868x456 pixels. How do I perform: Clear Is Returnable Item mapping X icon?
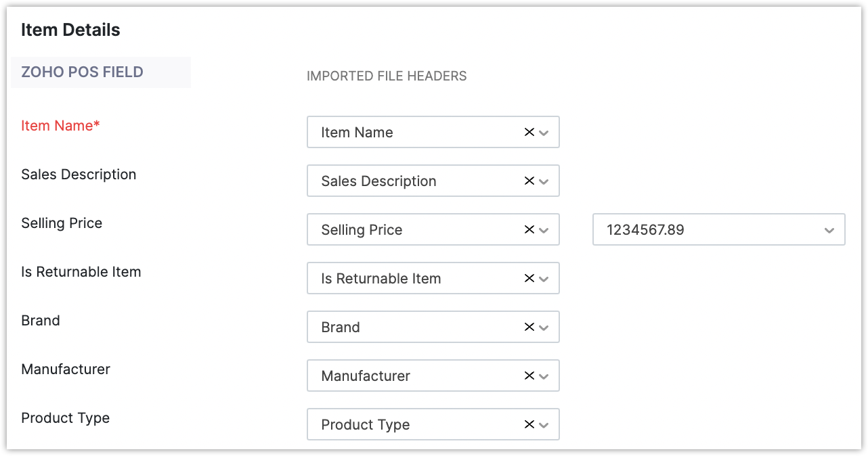pyautogui.click(x=529, y=279)
